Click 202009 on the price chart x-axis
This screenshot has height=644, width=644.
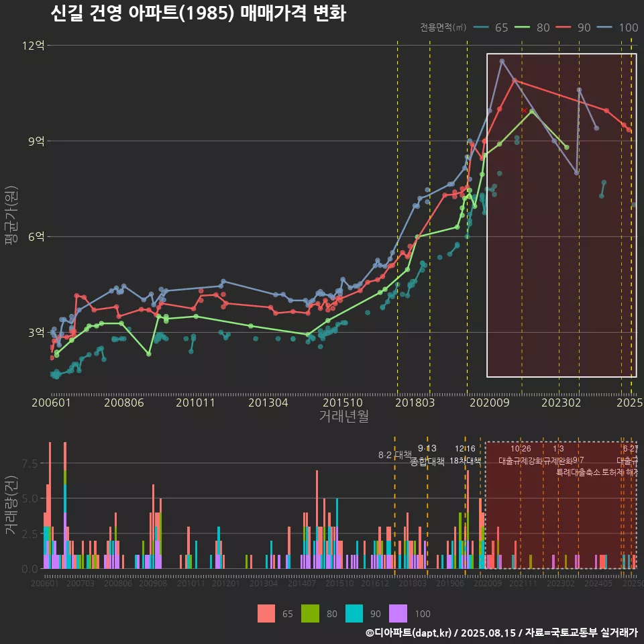click(490, 402)
